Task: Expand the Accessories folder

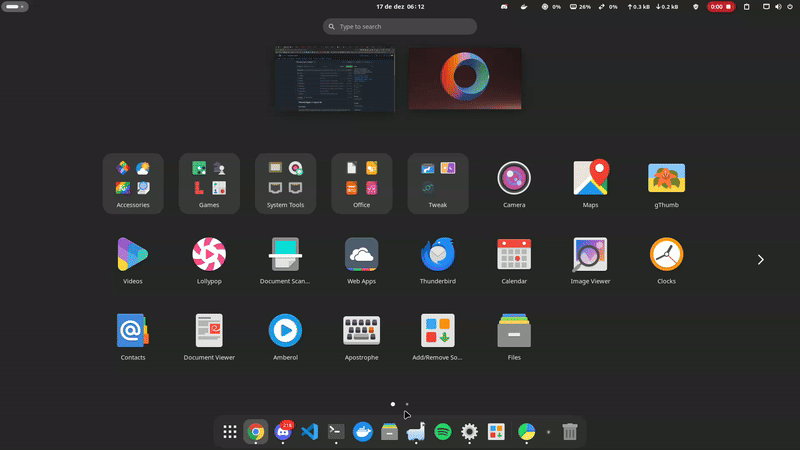Action: 133,184
